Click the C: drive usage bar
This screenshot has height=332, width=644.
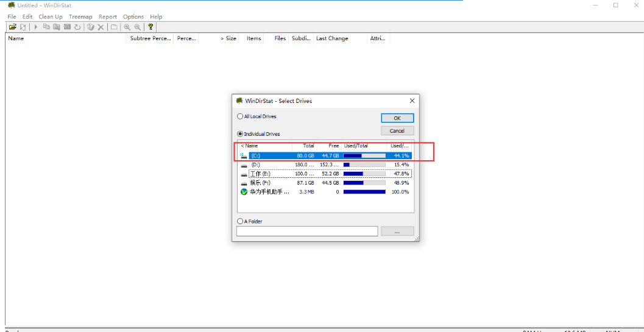point(364,156)
